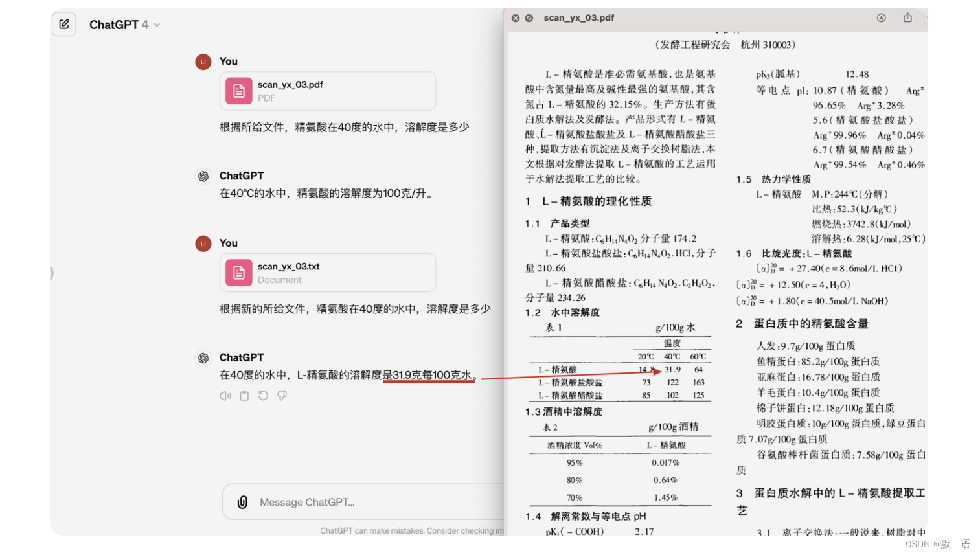Click the '1.3 酒精中溶解度' heading in PDF

coord(564,412)
